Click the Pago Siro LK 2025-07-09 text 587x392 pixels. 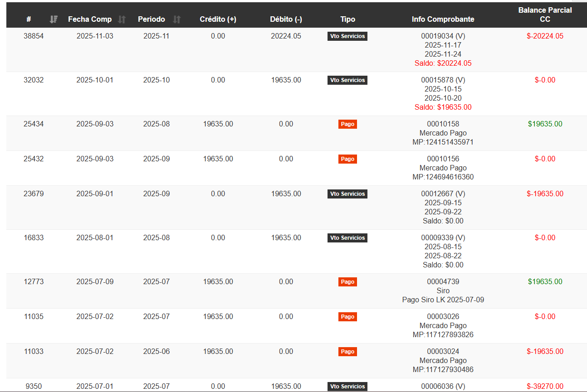click(443, 300)
